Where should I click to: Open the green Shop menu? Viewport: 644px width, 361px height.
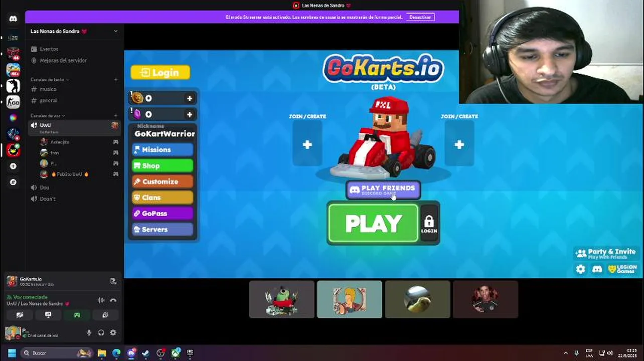[x=163, y=165]
